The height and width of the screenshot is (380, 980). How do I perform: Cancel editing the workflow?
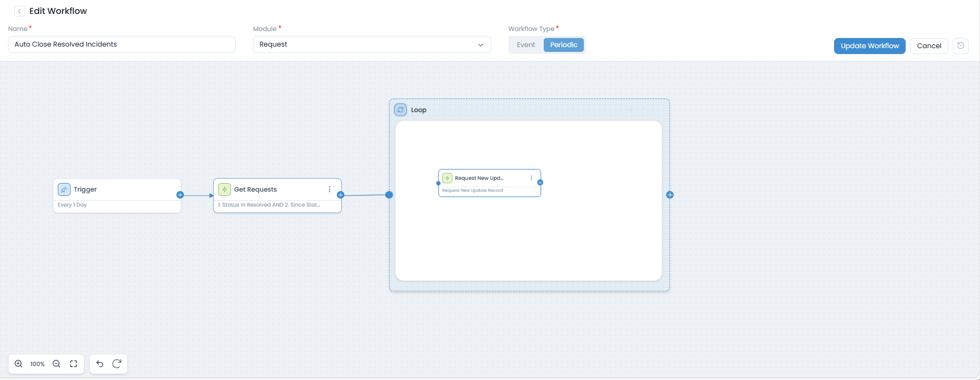(929, 45)
